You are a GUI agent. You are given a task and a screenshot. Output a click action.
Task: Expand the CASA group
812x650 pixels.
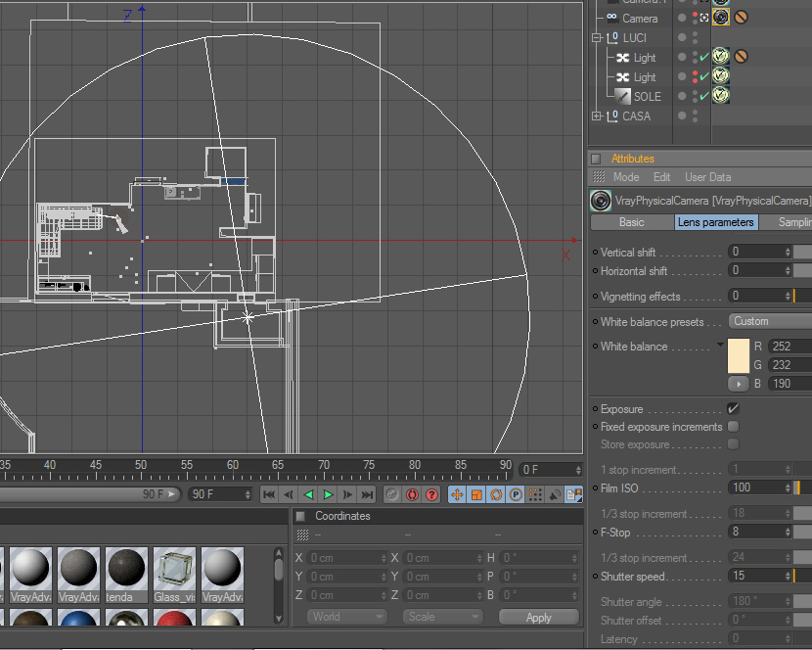point(597,116)
